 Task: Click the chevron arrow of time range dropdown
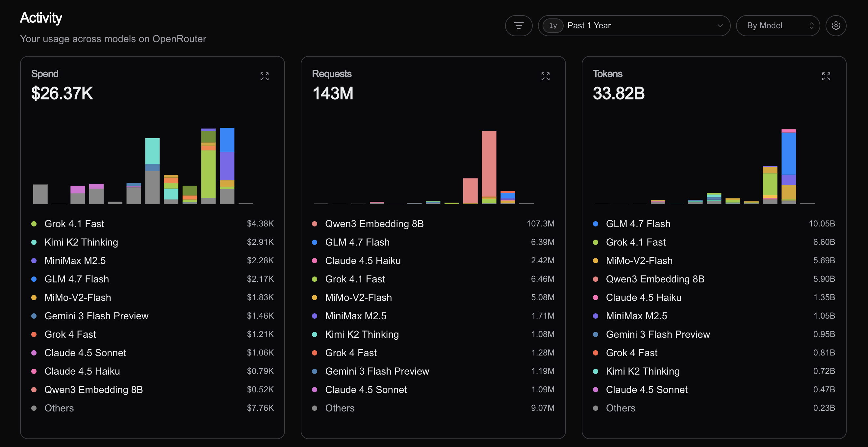[720, 26]
